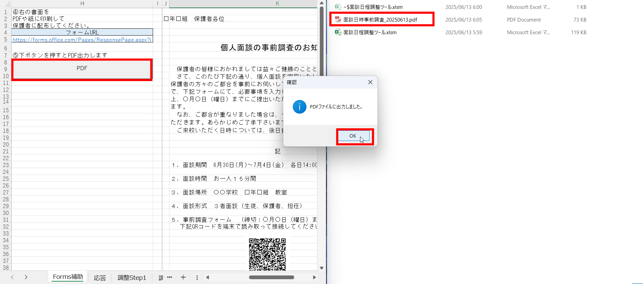Click the horizontal scrollbar right arrow

314,277
